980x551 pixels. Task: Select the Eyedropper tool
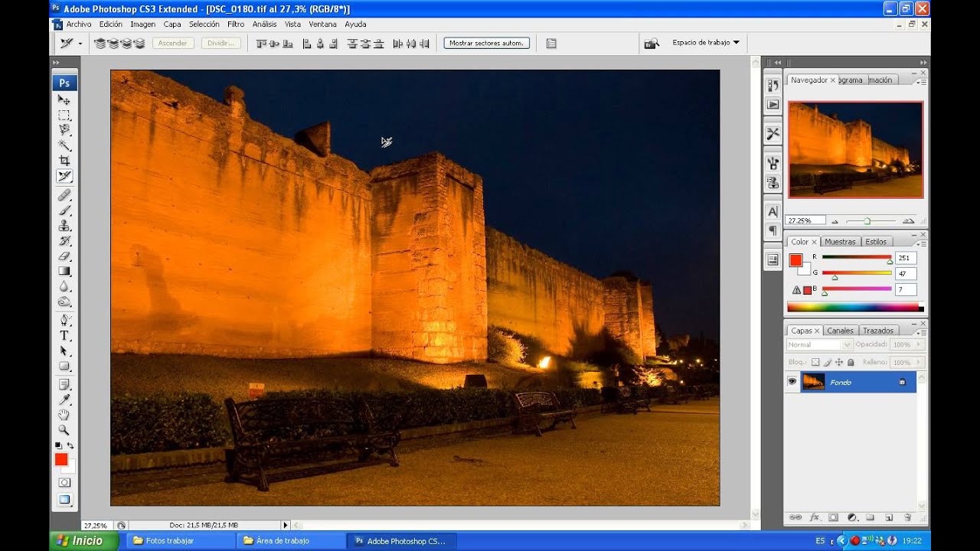64,399
